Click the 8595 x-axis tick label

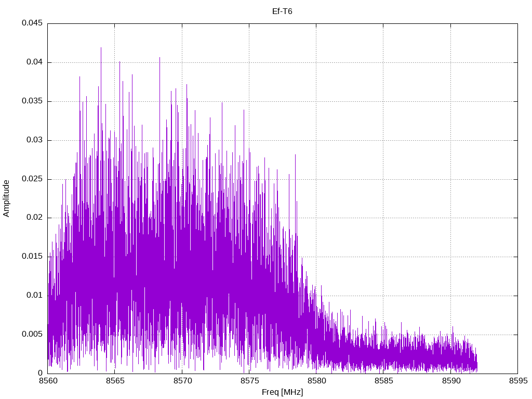[x=518, y=381]
